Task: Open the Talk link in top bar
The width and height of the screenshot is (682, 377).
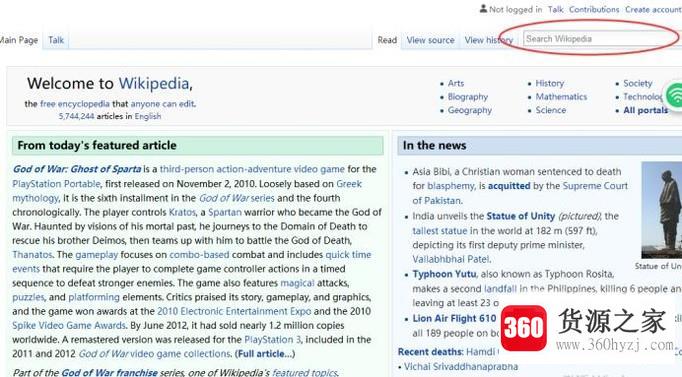Action: click(555, 9)
